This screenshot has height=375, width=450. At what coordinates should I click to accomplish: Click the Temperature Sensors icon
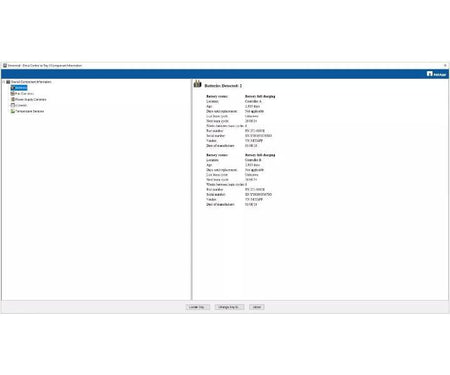click(13, 111)
